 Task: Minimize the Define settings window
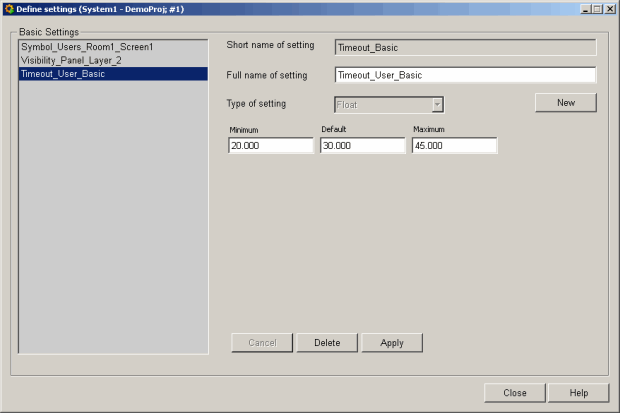tap(583, 9)
